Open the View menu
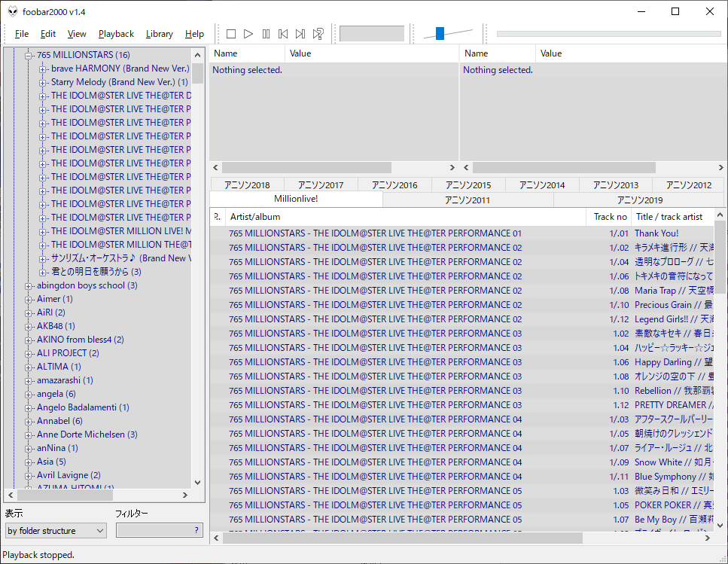The image size is (728, 564). click(x=77, y=34)
